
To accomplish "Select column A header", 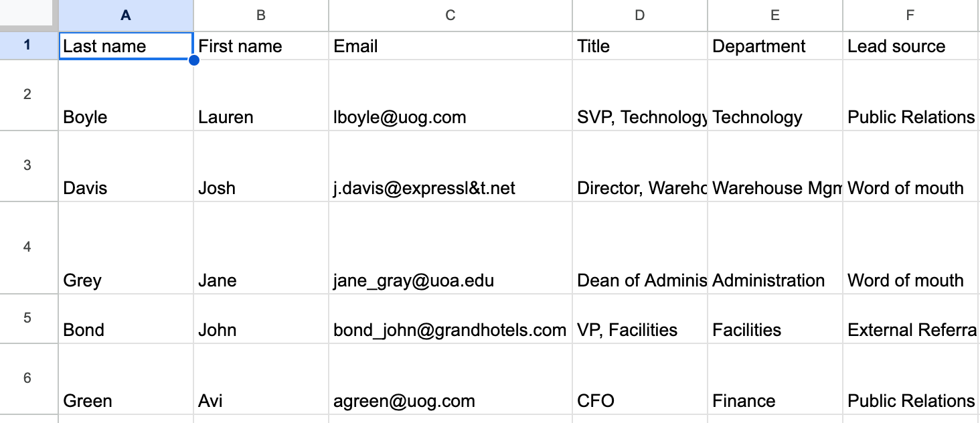I will point(126,15).
